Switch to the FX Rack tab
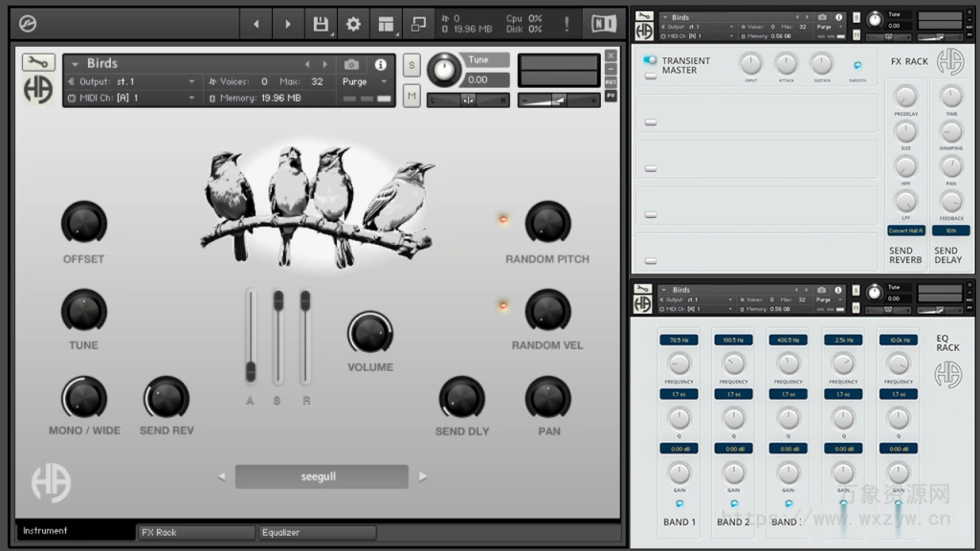 pyautogui.click(x=195, y=532)
